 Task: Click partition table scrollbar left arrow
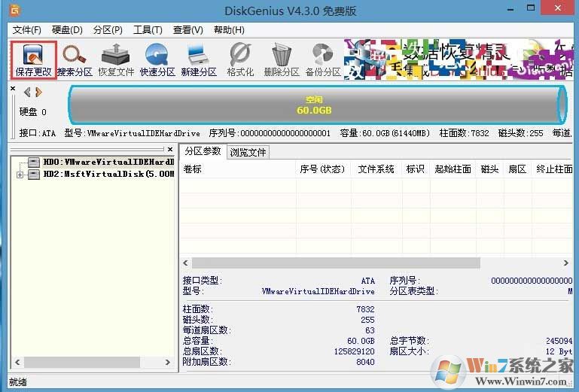[186, 263]
